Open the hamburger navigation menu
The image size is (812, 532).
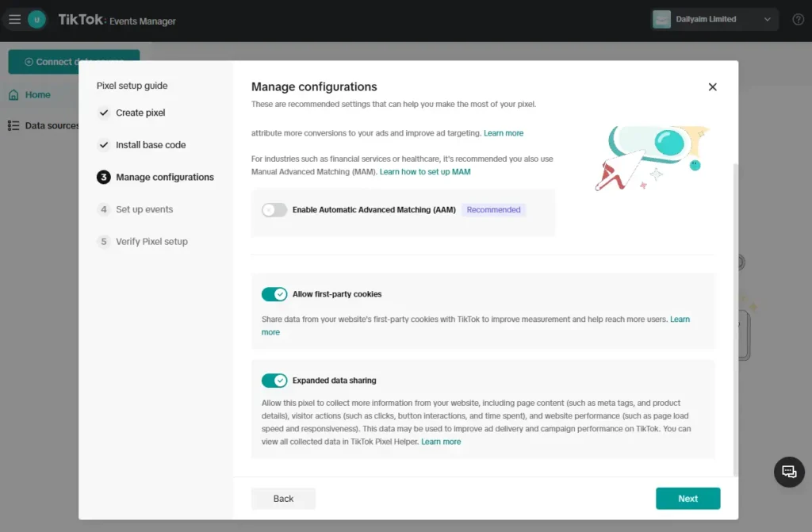[x=14, y=20]
